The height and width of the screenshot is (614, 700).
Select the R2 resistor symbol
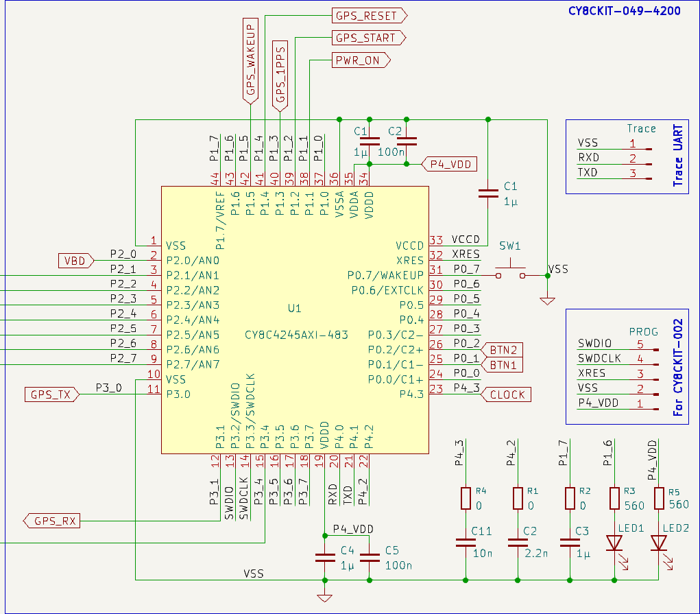click(x=570, y=498)
